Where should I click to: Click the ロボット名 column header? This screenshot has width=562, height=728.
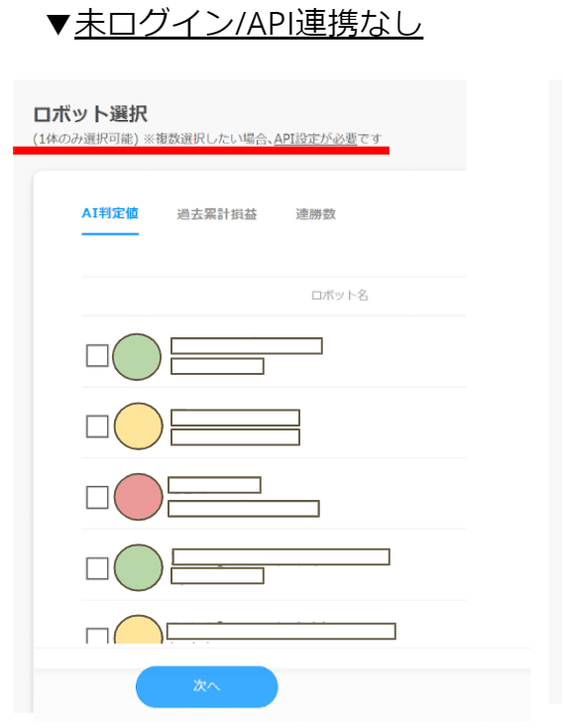click(x=340, y=296)
